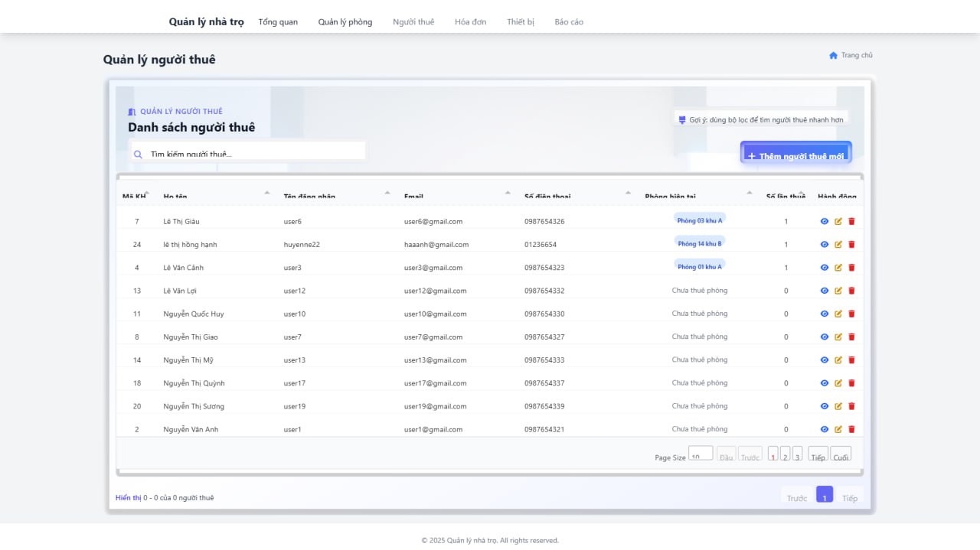The width and height of the screenshot is (980, 550).
Task: Delete Nguyễn Quốc Huy via red trash icon
Action: pos(851,313)
